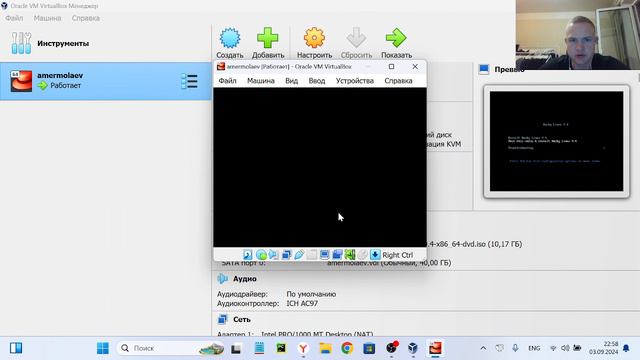640x360 pixels.
Task: Open the notepad taskbar icon
Action: click(x=259, y=348)
